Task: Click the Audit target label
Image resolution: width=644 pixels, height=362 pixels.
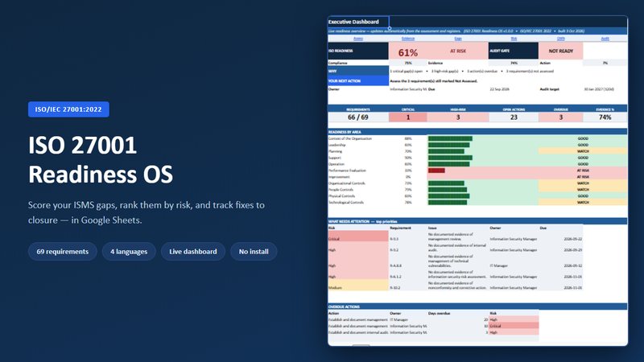Action: click(x=550, y=89)
